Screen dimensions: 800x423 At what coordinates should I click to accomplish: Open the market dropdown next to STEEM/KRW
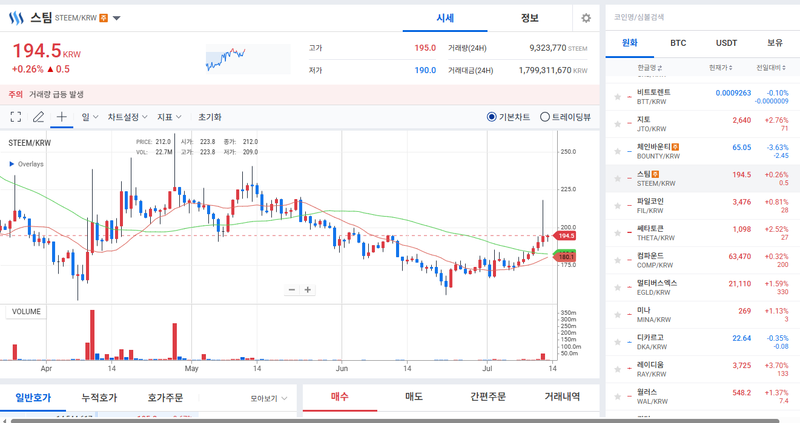tap(116, 18)
